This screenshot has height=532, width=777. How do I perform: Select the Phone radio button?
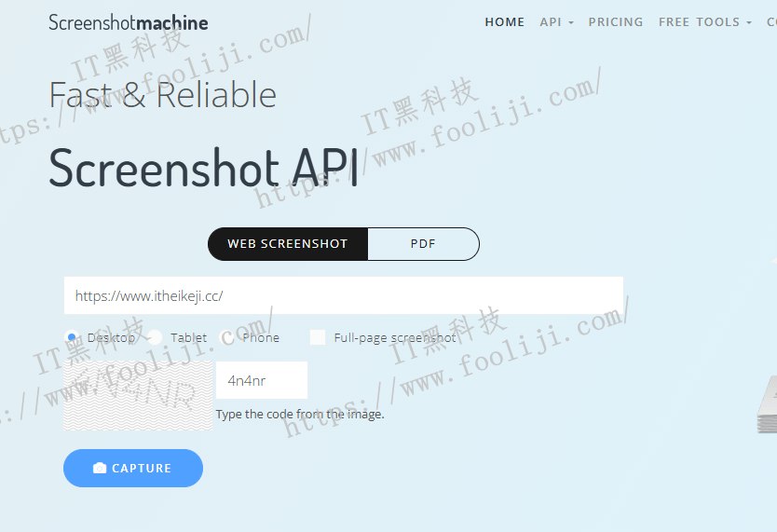(226, 337)
